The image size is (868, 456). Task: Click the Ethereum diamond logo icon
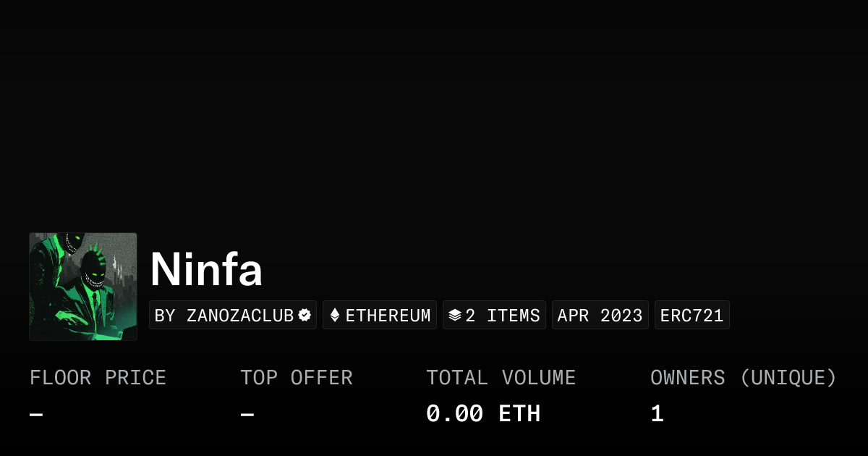(x=334, y=315)
